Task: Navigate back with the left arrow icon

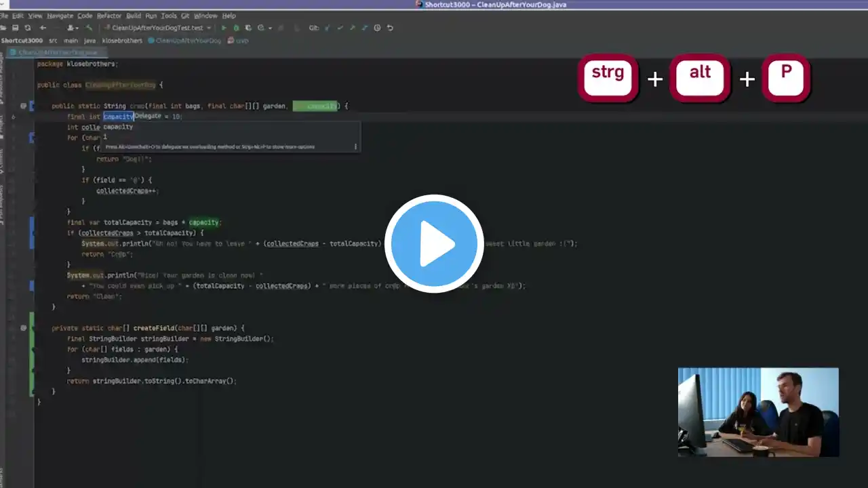Action: pyautogui.click(x=43, y=28)
